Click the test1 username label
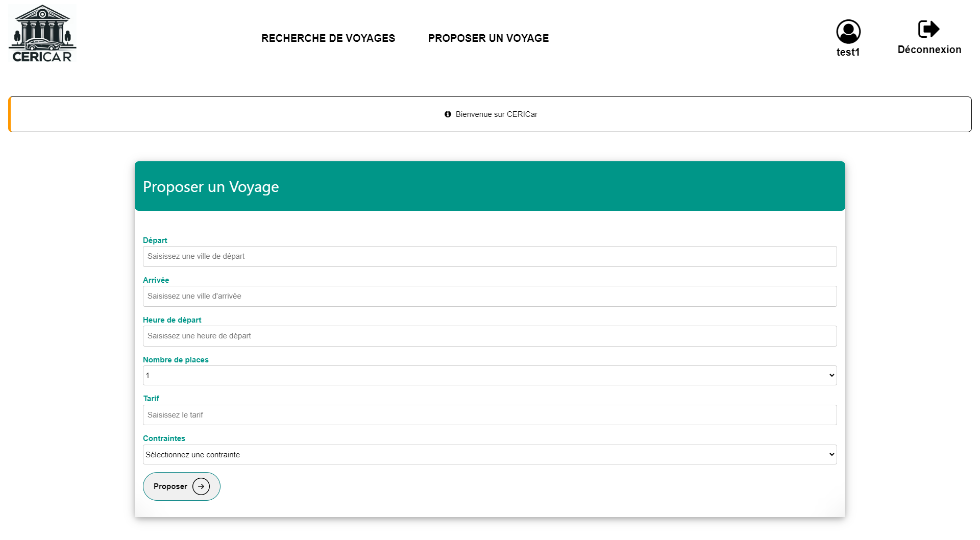This screenshot has height=540, width=980. tap(848, 52)
